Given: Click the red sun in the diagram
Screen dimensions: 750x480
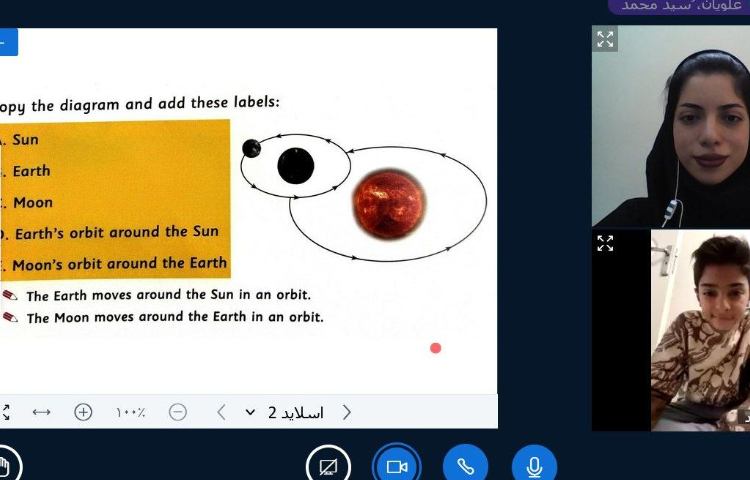Looking at the screenshot, I should [x=389, y=203].
